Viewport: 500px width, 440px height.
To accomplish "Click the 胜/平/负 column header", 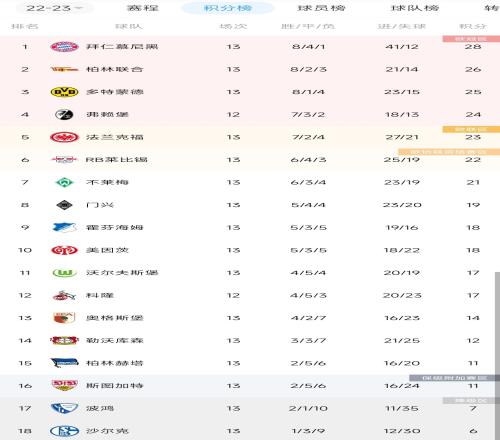I will coord(308,26).
